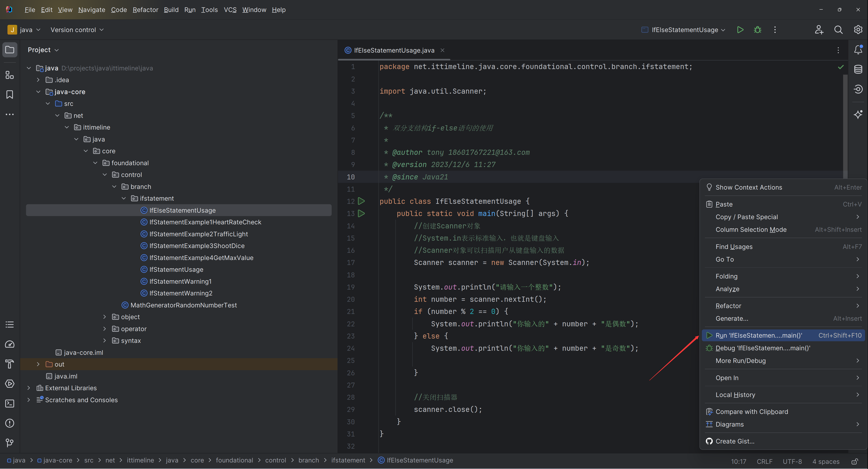Click the UTF-8 encoding in status bar

(x=792, y=461)
